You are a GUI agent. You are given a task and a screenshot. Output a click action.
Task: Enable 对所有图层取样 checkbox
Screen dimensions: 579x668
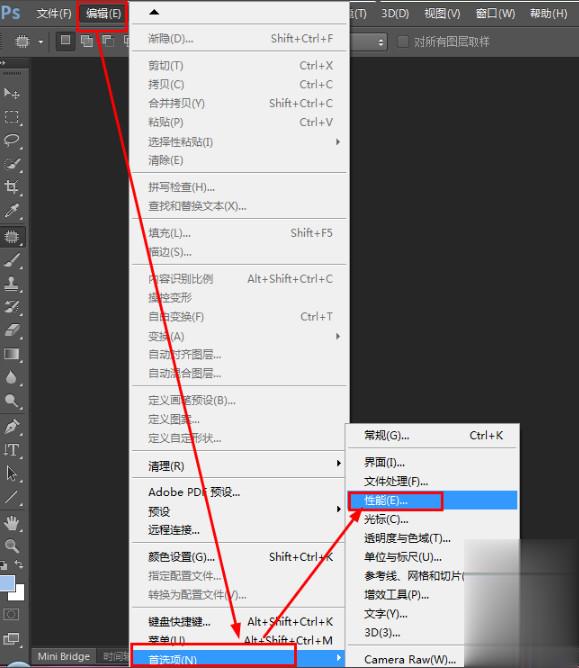pyautogui.click(x=403, y=41)
